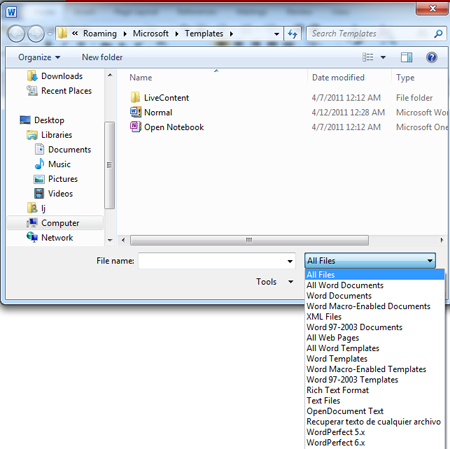Click the Network icon in sidebar
This screenshot has width=450, height=449.
[32, 237]
